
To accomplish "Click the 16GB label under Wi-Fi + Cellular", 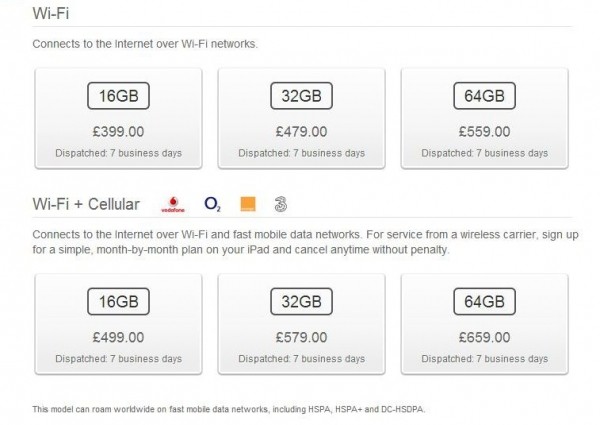I will click(x=118, y=301).
